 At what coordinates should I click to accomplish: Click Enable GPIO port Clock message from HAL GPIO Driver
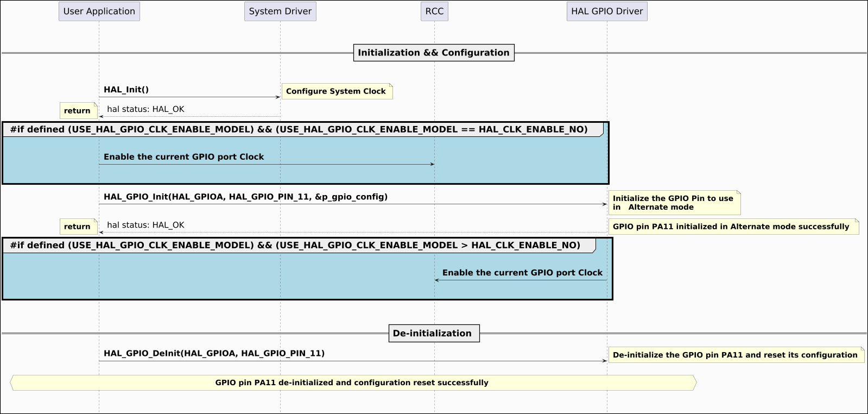[522, 273]
